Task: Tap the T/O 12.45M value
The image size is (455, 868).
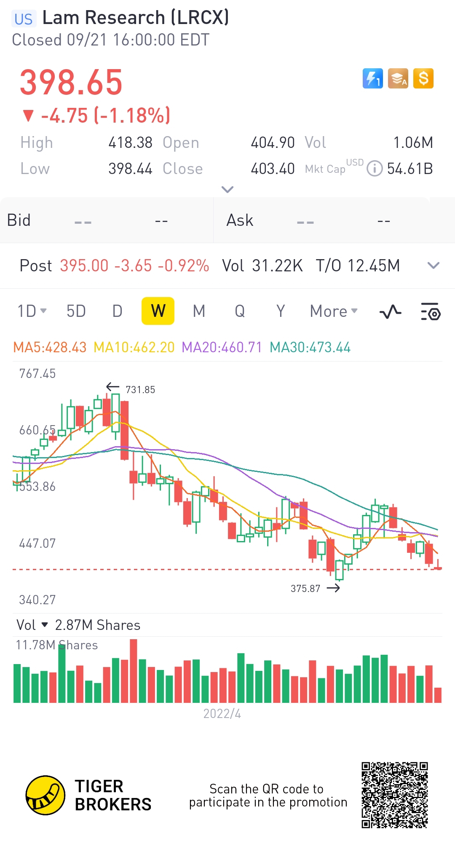Action: (358, 266)
